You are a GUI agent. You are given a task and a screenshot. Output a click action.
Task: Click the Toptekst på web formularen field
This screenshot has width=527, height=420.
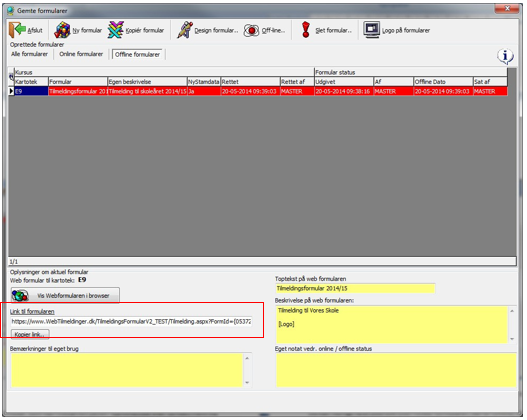(355, 288)
